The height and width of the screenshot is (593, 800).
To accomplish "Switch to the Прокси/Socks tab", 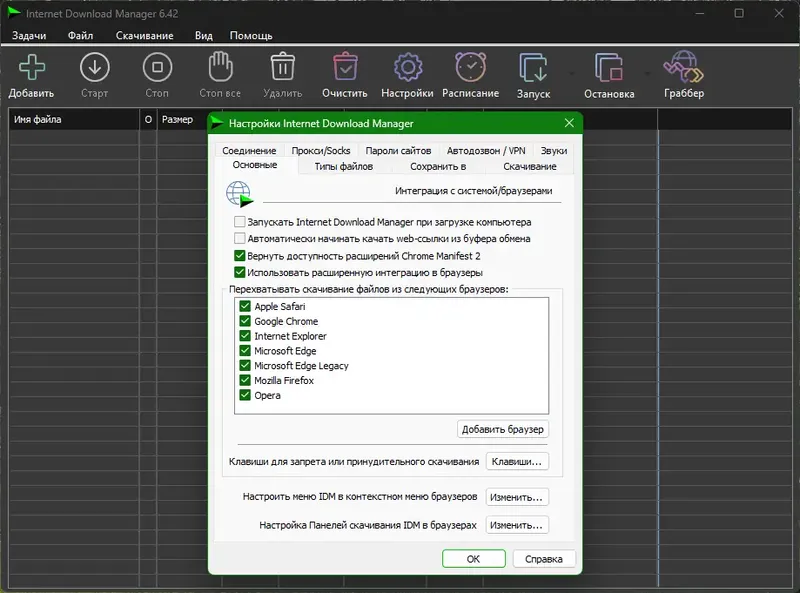I will point(321,151).
